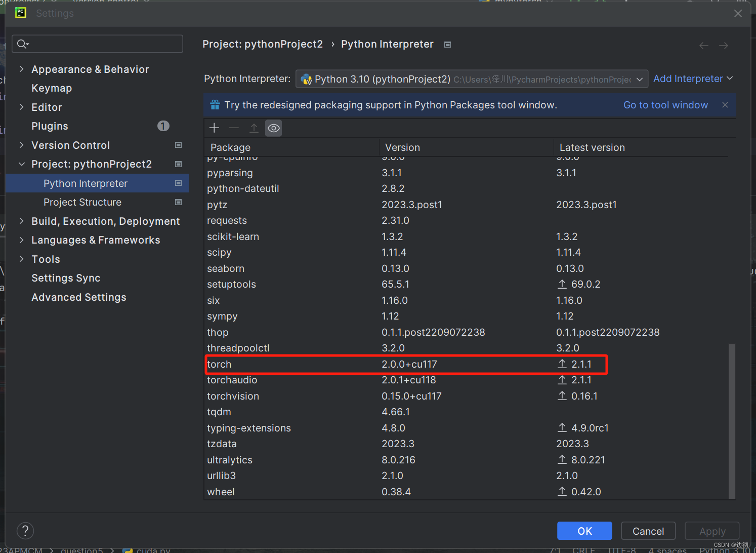Open Advanced Settings page

[x=79, y=297]
